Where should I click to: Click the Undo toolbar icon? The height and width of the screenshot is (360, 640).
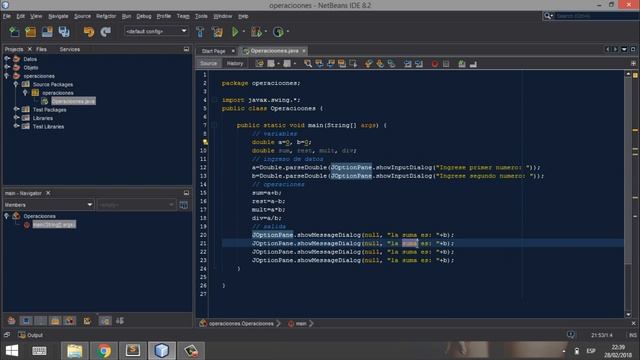click(89, 32)
